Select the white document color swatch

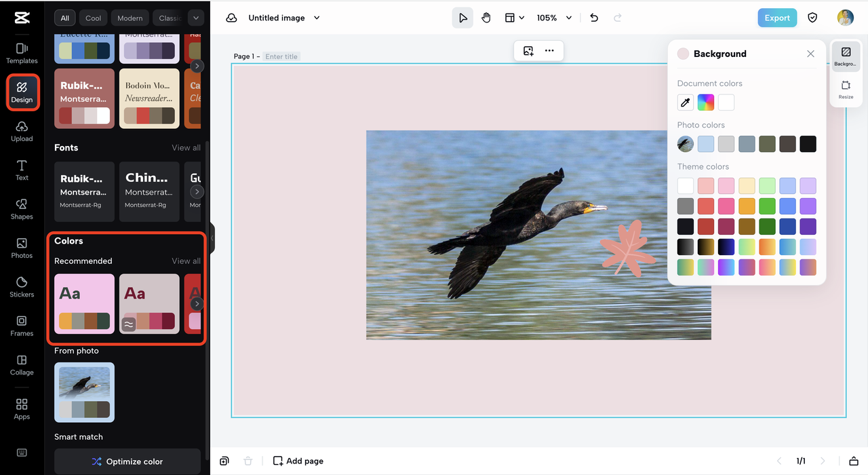726,102
